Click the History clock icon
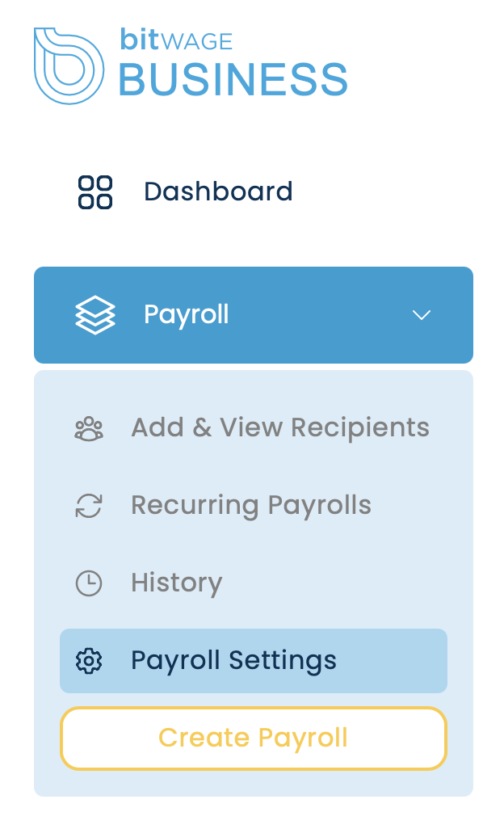 [x=88, y=583]
